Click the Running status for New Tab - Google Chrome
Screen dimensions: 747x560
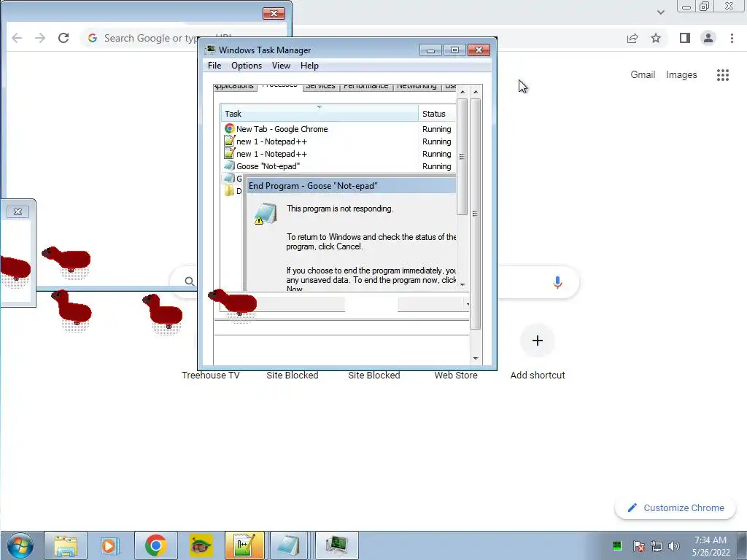pyautogui.click(x=436, y=129)
